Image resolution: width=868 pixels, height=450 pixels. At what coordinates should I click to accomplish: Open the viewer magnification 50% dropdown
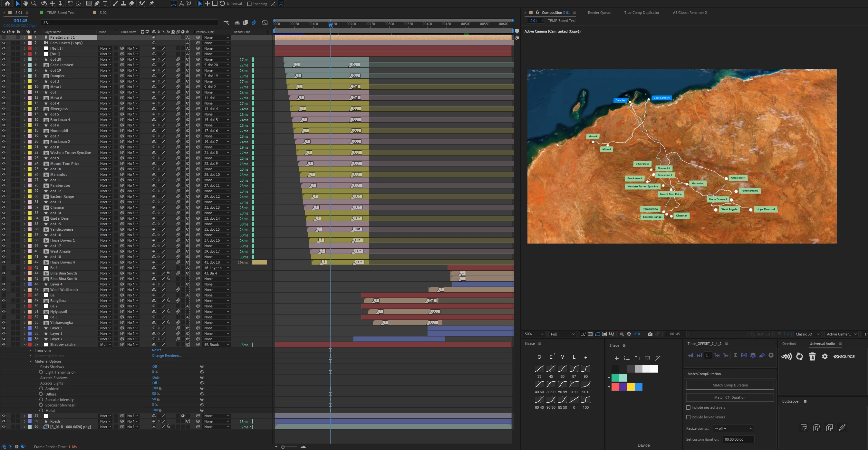pyautogui.click(x=534, y=334)
